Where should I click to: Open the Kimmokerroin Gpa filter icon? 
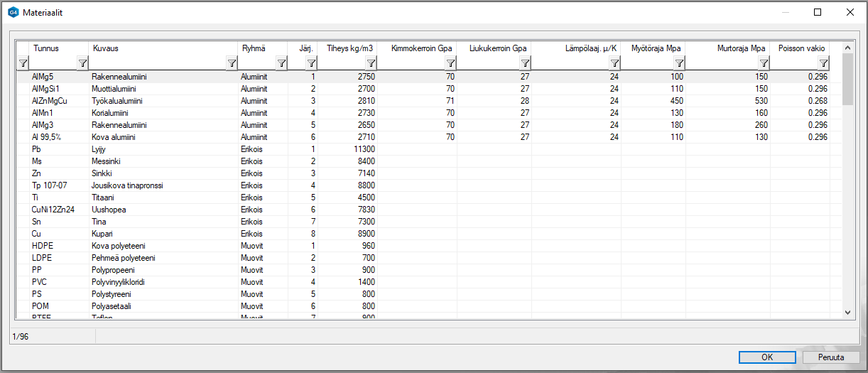[449, 63]
